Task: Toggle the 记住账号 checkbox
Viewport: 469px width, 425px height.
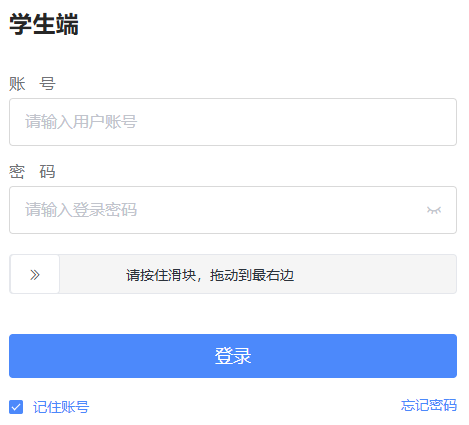Action: (x=16, y=407)
